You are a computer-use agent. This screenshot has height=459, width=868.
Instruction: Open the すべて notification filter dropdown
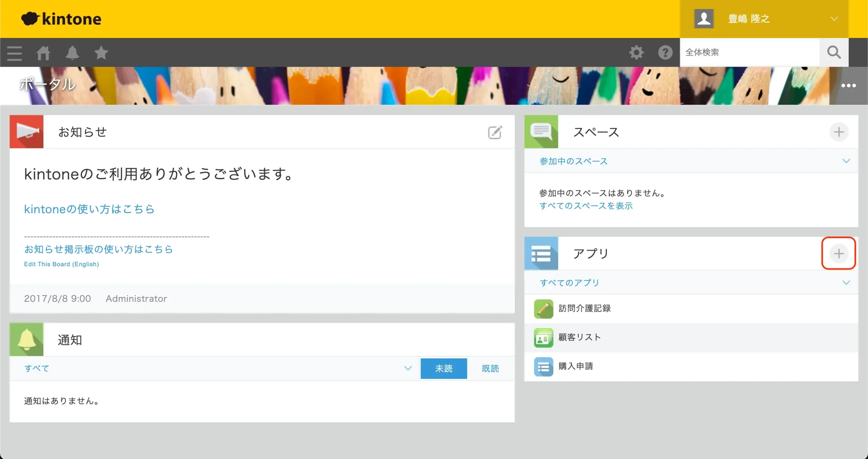(215, 368)
